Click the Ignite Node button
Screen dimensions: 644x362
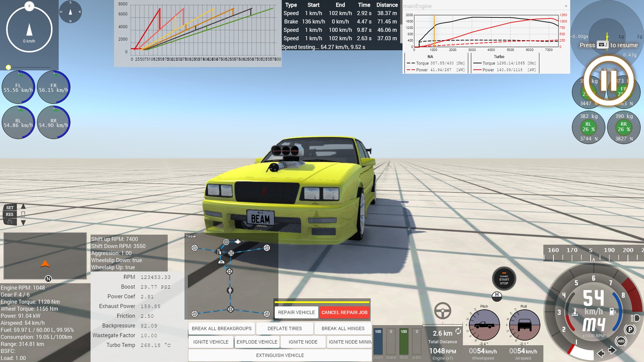point(303,342)
